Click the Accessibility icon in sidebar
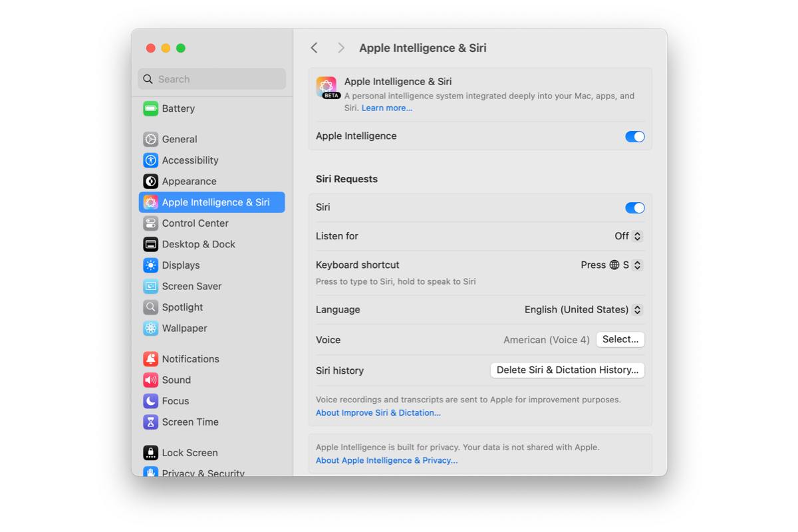Image resolution: width=798 pixels, height=532 pixels. pyautogui.click(x=151, y=160)
